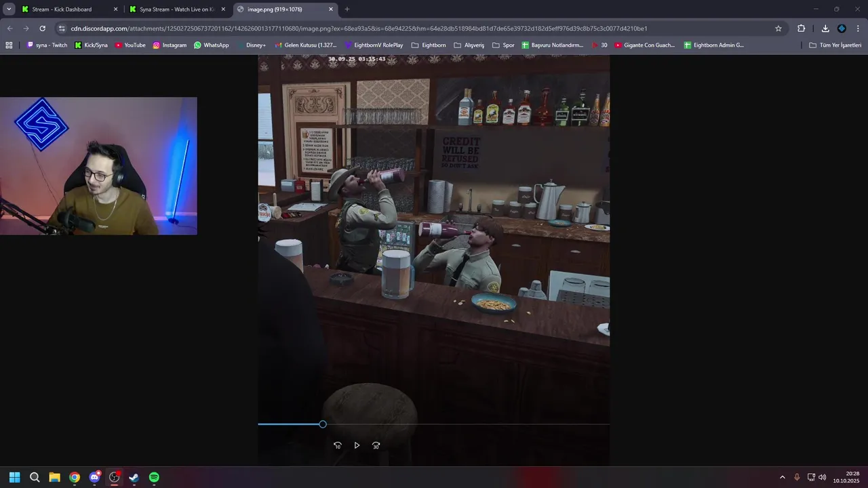The image size is (868, 488).
Task: Click the microphone tray icon
Action: click(797, 477)
